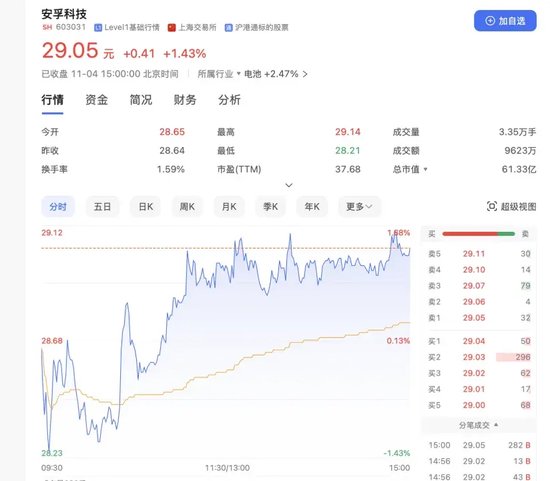Open the 所属行业 dropdown
The image size is (550, 481).
point(219,74)
